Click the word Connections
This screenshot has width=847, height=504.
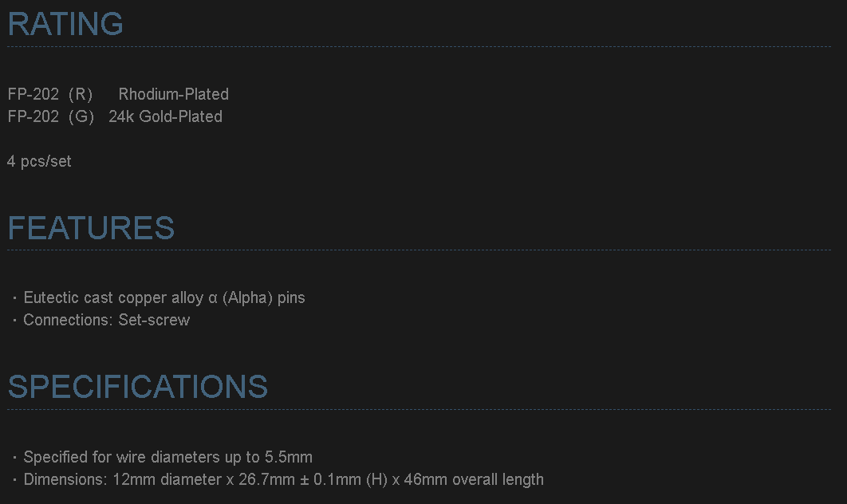67,321
